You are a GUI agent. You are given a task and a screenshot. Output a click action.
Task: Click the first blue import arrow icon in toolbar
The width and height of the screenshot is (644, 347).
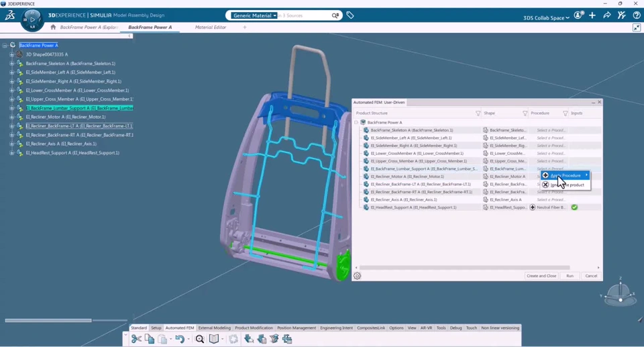pyautogui.click(x=248, y=339)
